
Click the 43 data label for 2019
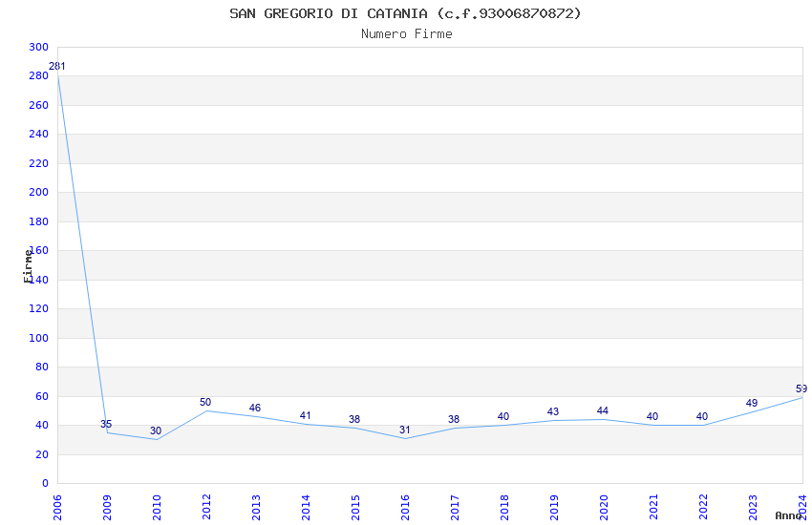(553, 412)
